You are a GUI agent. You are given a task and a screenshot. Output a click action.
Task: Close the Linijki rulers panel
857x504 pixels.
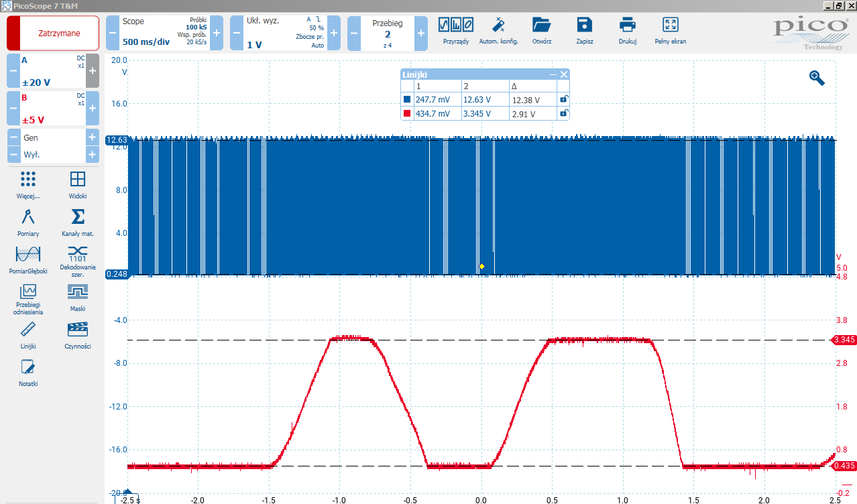(564, 74)
